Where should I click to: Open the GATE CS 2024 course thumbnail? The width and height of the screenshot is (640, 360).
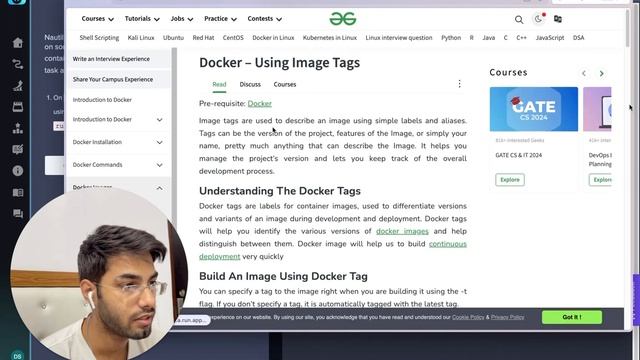pyautogui.click(x=533, y=109)
